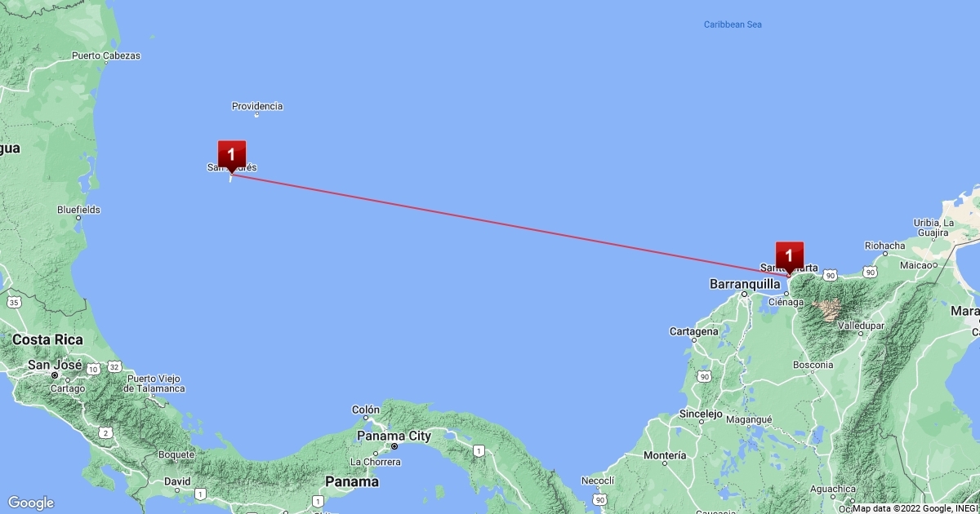The image size is (980, 514).
Task: Click the red flight route line
Action: (506, 223)
